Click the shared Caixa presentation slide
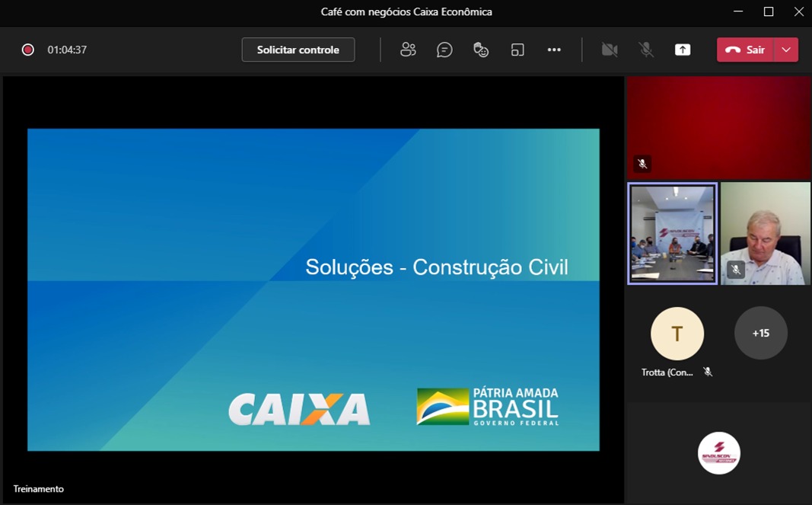Viewport: 812px width, 505px height. click(313, 289)
